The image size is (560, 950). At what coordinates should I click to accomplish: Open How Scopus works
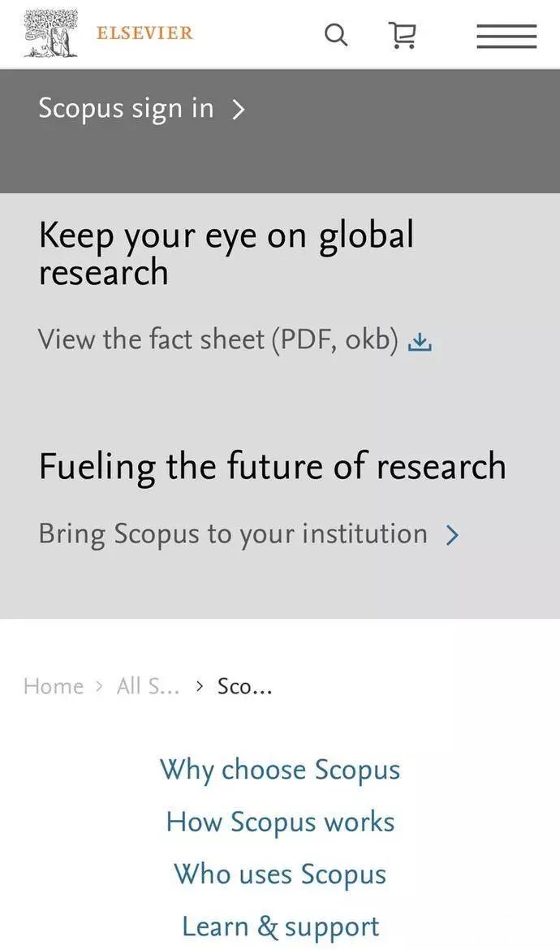point(280,823)
